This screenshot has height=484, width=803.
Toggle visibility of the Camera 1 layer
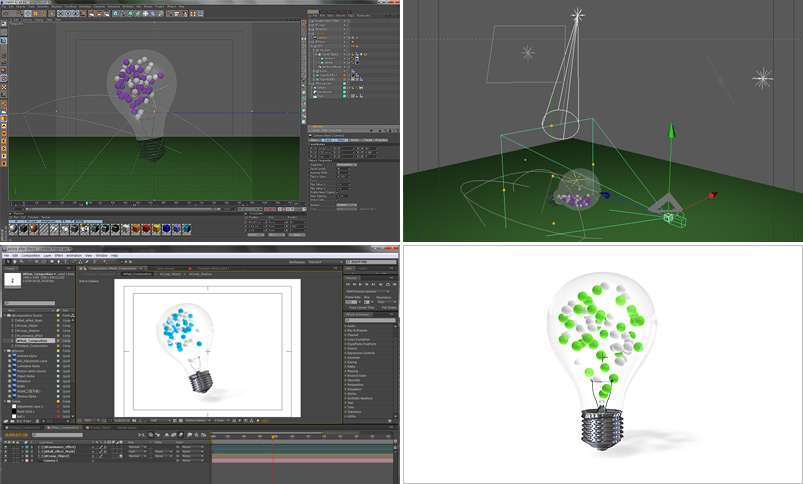[5, 461]
